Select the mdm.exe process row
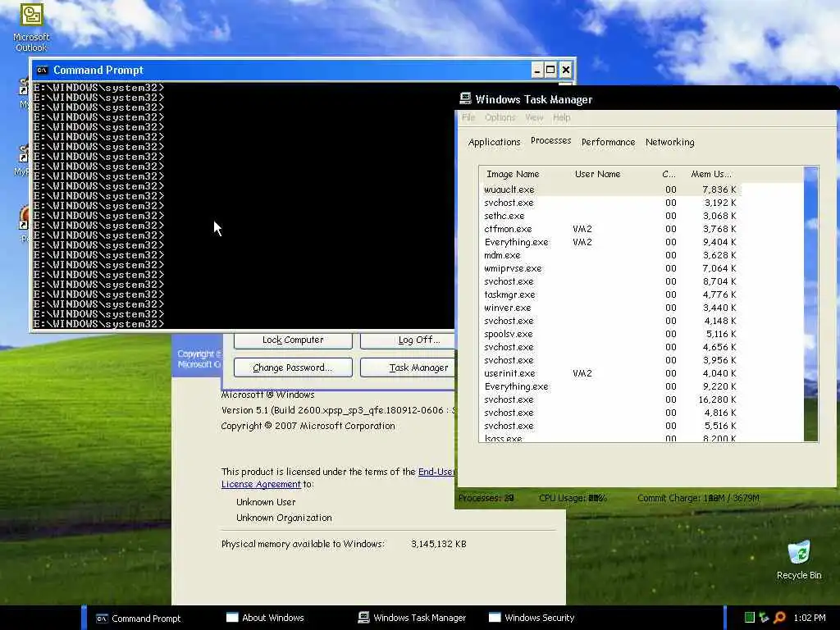This screenshot has width=840, height=630. [610, 255]
